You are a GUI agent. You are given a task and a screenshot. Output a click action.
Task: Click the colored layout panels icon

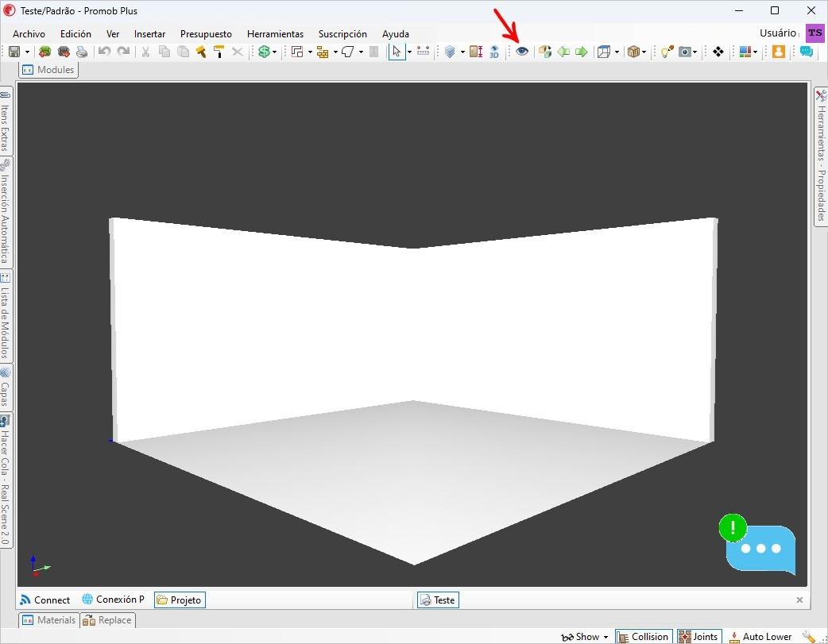coord(745,52)
